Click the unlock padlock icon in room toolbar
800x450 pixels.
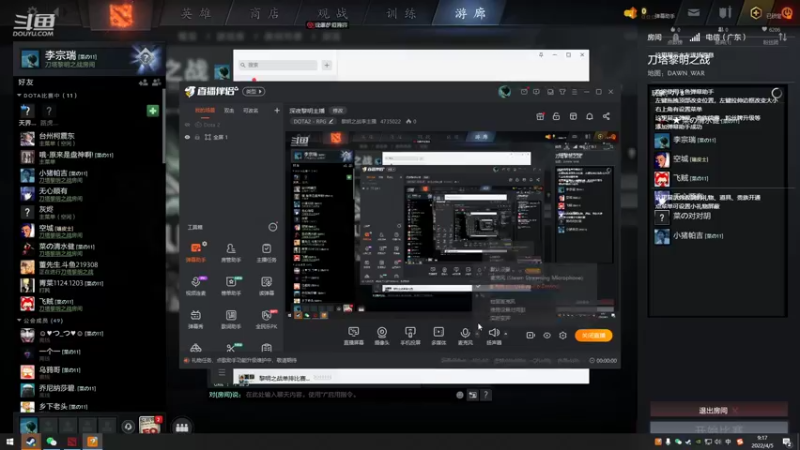pyautogui.click(x=556, y=116)
